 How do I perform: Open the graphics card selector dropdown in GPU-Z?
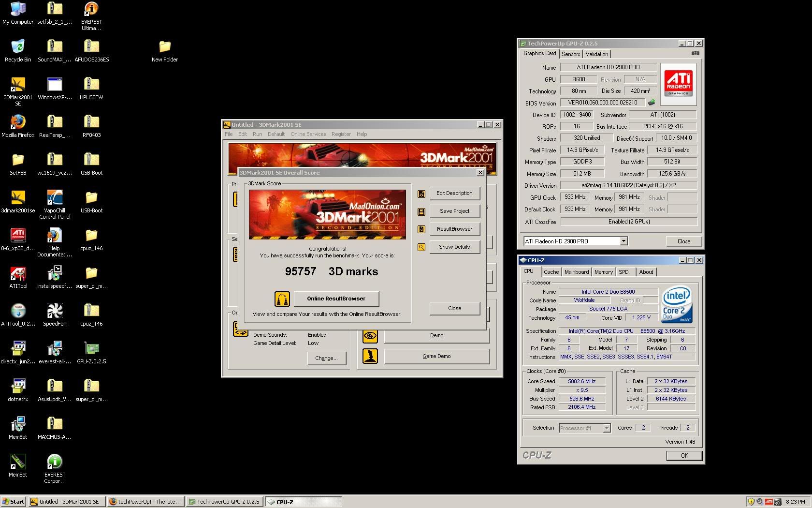coord(623,241)
